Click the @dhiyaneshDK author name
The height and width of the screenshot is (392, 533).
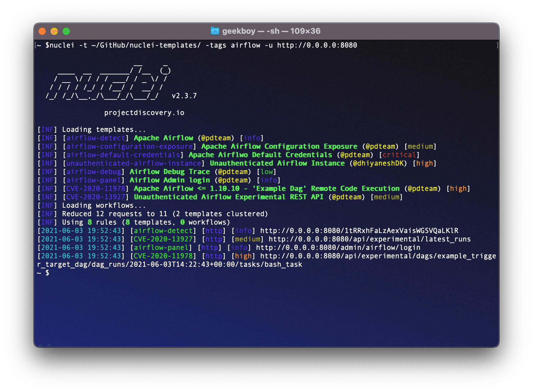click(x=378, y=163)
